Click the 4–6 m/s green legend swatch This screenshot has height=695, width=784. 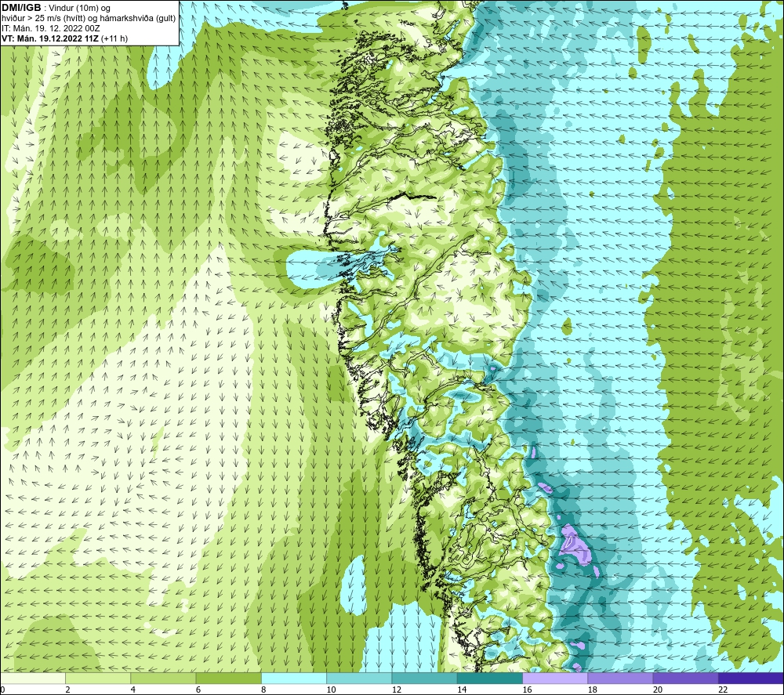[164, 678]
